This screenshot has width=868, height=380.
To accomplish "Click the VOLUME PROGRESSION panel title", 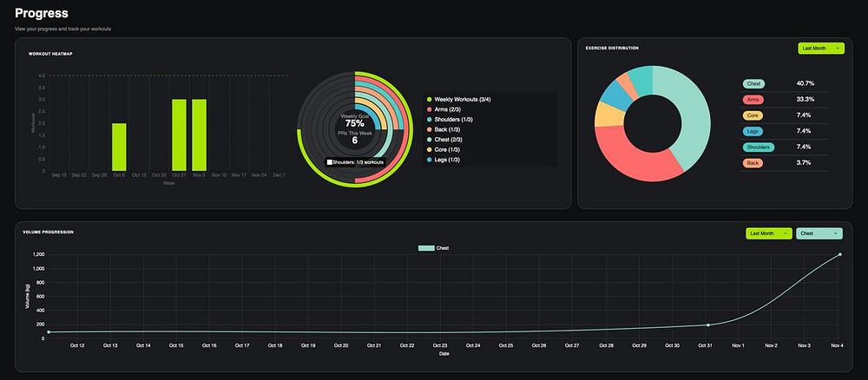I will (48, 232).
